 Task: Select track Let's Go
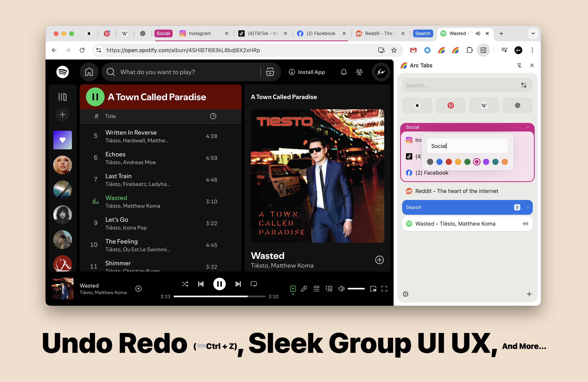[x=161, y=223]
